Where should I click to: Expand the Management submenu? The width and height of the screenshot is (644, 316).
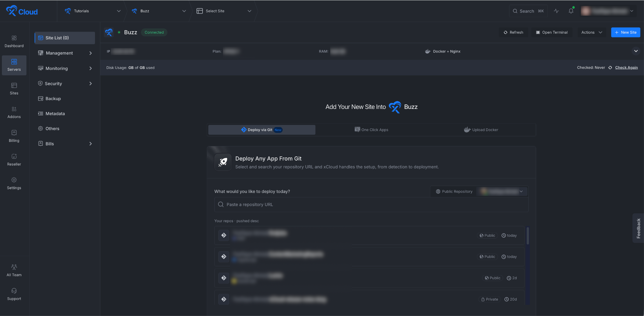coord(64,53)
